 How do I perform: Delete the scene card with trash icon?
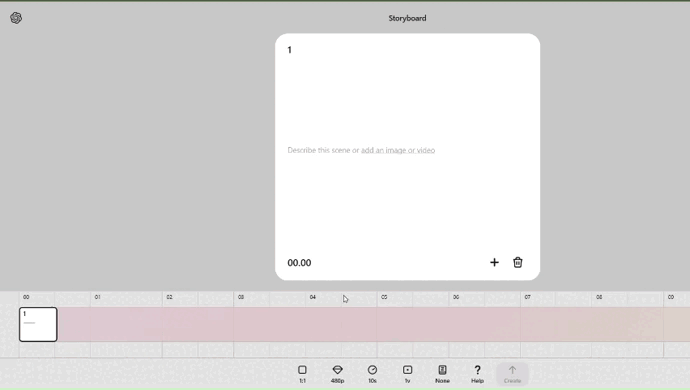pyautogui.click(x=518, y=262)
